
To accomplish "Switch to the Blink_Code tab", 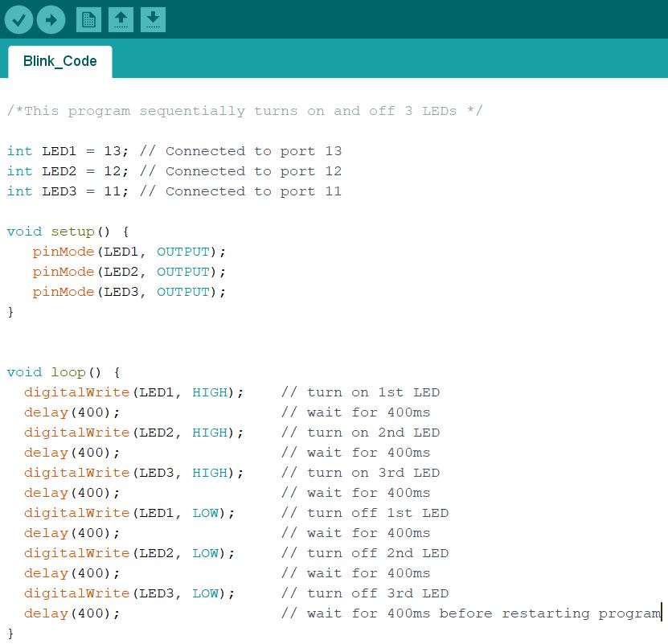I will point(60,61).
